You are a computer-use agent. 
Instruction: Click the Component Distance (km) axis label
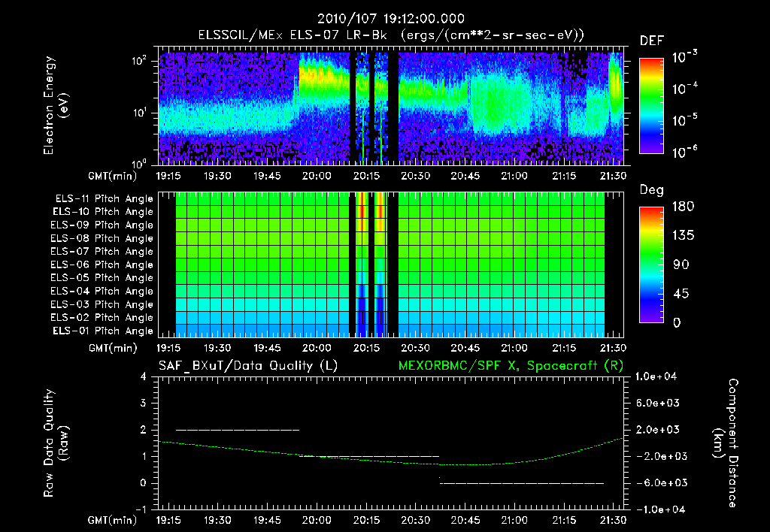(x=726, y=443)
